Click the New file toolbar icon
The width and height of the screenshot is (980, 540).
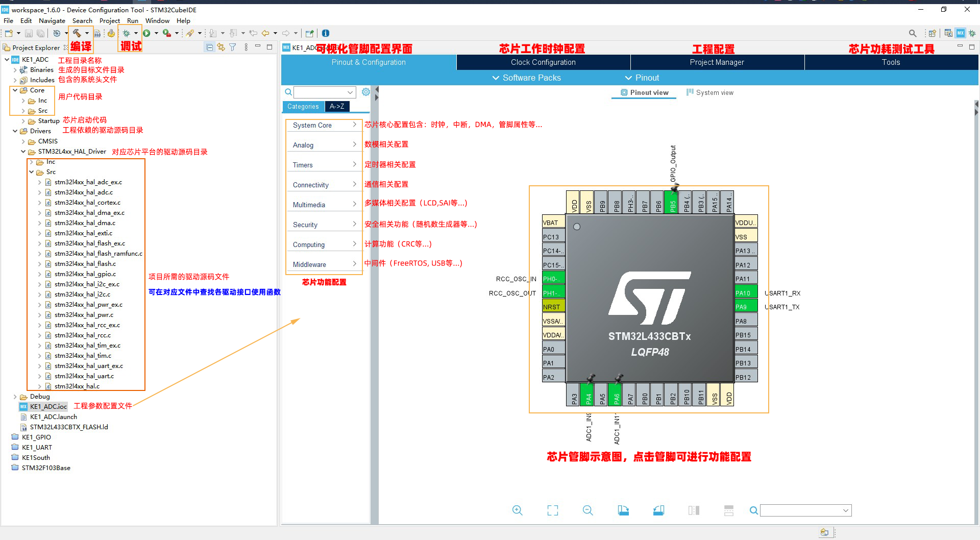(9, 33)
